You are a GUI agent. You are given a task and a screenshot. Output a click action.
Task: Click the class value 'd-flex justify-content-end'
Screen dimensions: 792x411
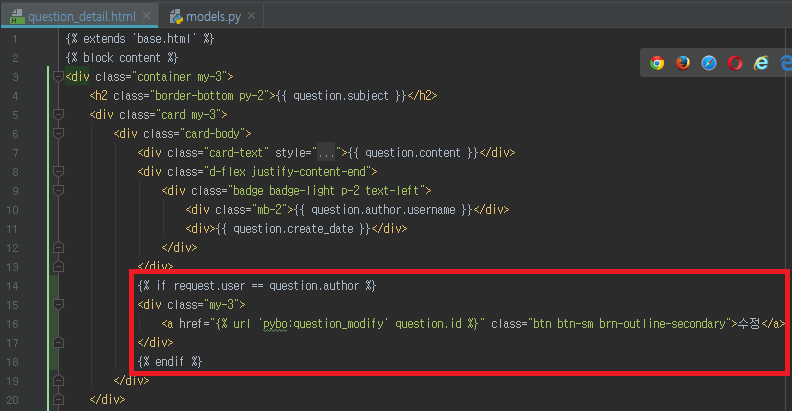[287, 172]
